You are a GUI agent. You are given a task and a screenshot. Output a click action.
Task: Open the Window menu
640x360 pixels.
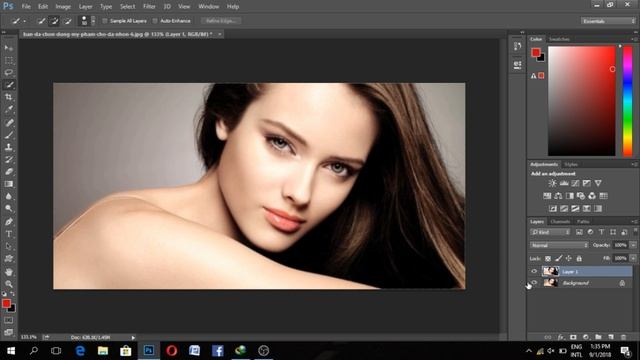tap(209, 7)
